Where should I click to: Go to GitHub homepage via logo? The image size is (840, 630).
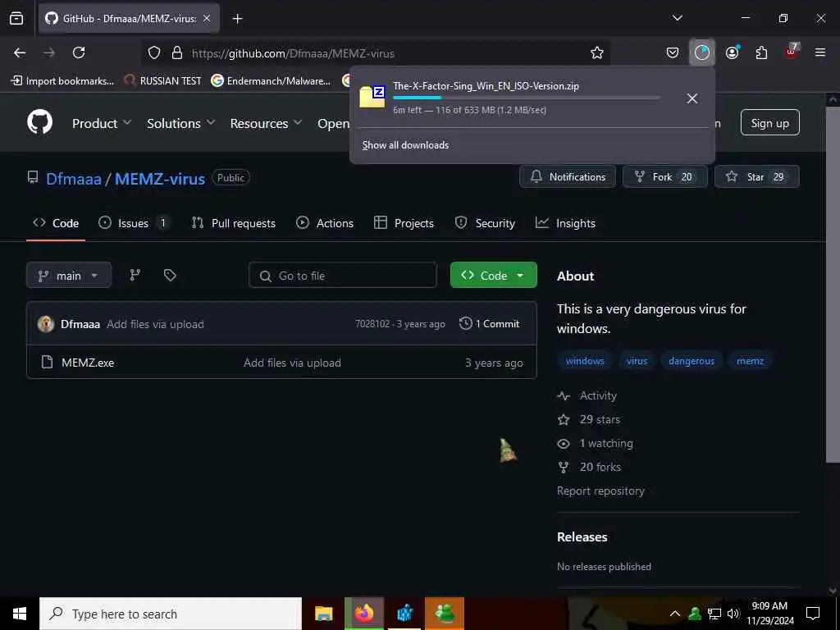tap(40, 122)
